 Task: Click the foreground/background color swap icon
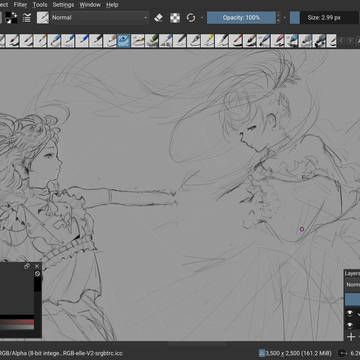pyautogui.click(x=12, y=18)
